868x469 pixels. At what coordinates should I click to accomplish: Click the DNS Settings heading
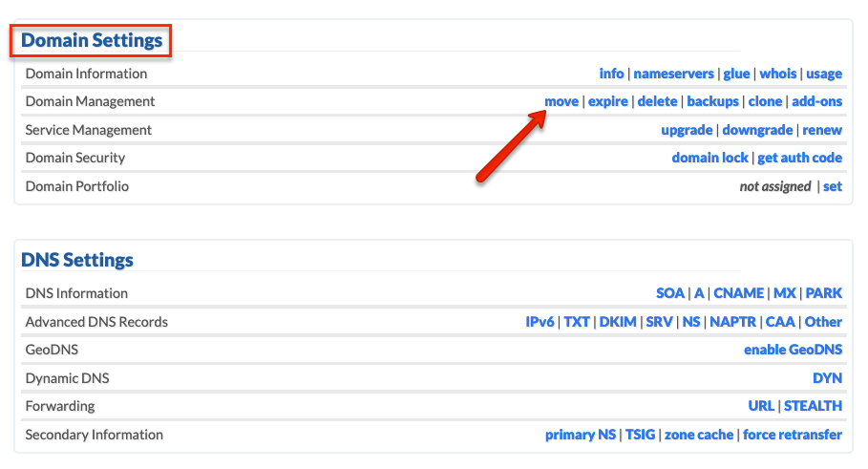pyautogui.click(x=77, y=260)
